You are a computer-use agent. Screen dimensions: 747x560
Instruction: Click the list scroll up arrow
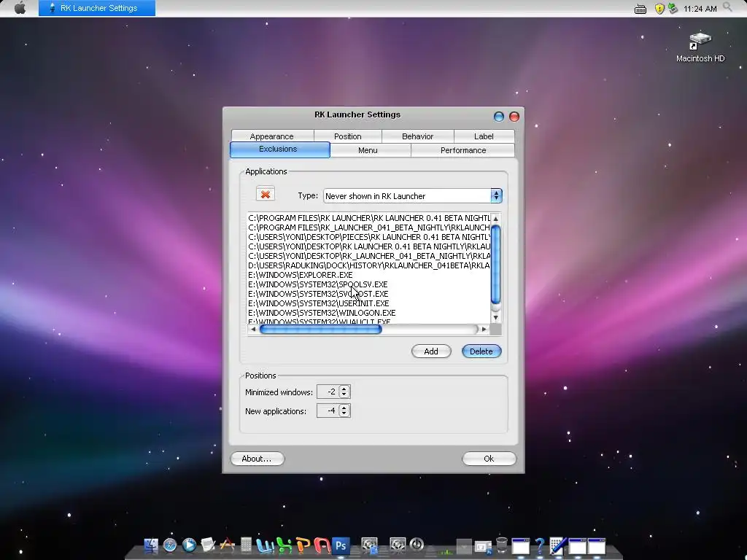click(x=495, y=219)
